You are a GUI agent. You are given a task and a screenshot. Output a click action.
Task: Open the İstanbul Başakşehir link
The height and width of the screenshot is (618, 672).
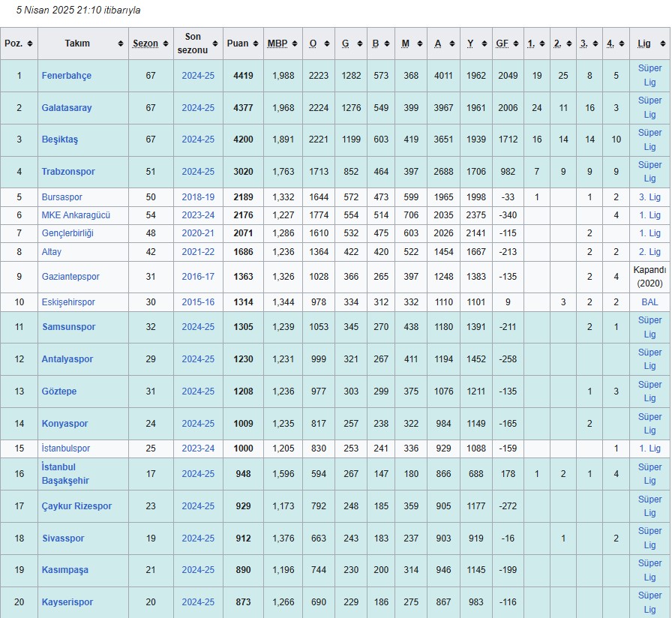(x=65, y=474)
